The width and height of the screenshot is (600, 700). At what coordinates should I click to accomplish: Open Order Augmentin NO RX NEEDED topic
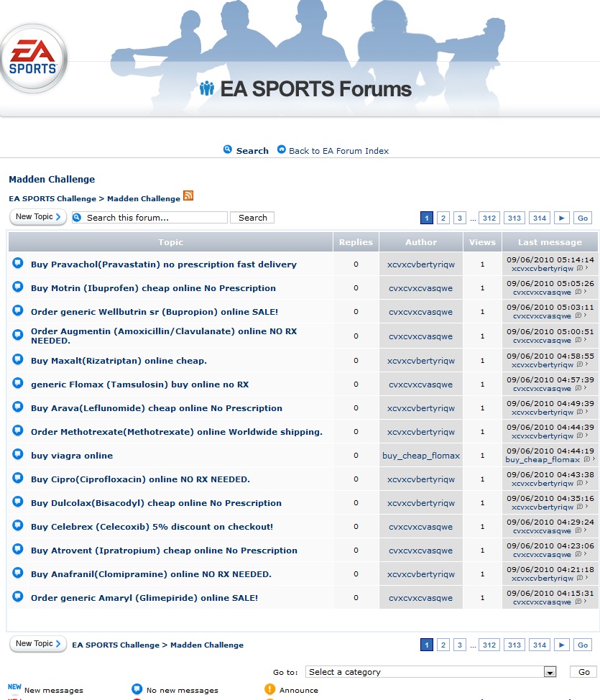pyautogui.click(x=164, y=336)
